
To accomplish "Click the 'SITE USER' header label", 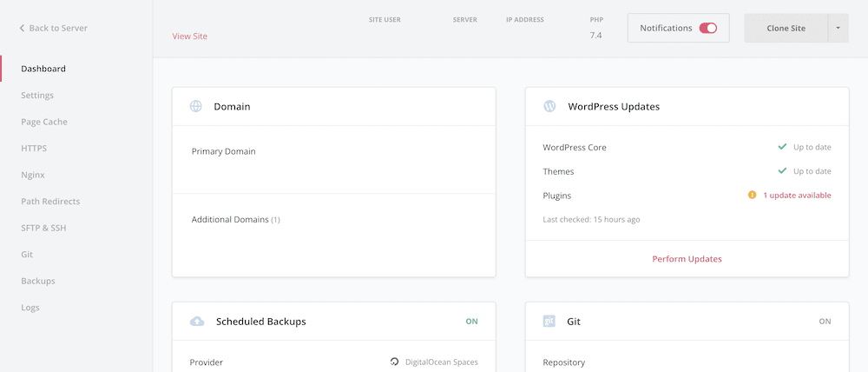I will 385,20.
